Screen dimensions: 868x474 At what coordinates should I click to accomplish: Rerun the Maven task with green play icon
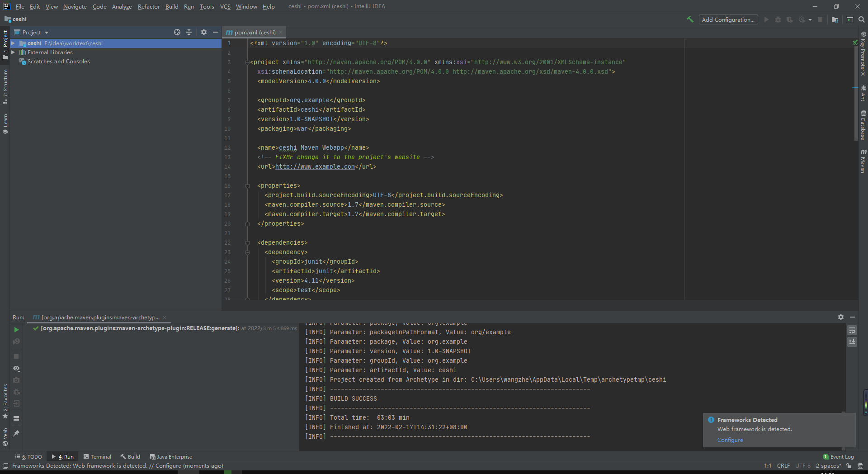16,330
